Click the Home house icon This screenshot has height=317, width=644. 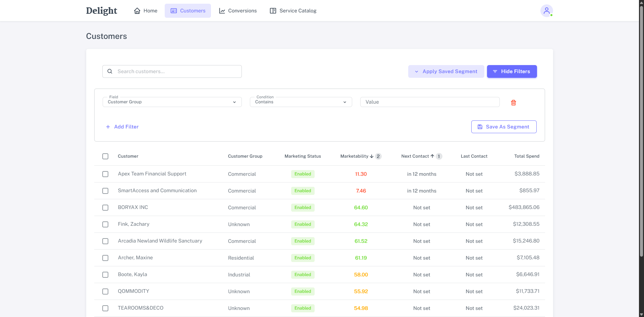(x=137, y=11)
